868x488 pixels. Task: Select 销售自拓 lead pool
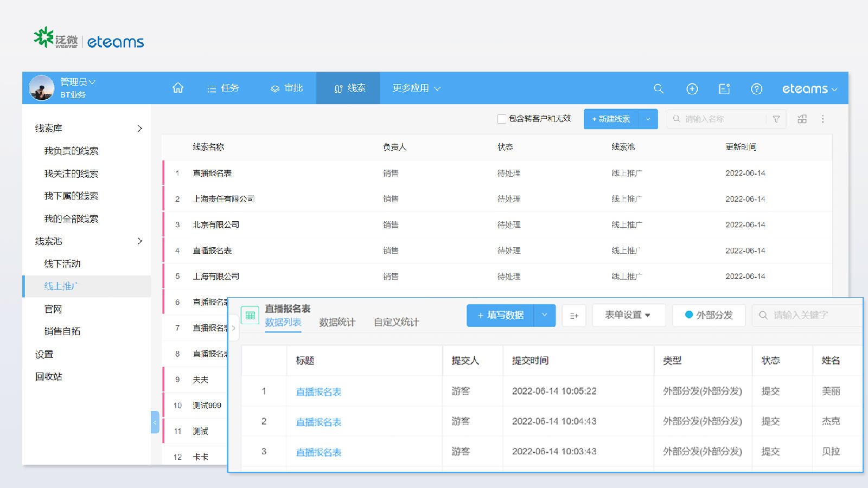click(62, 331)
